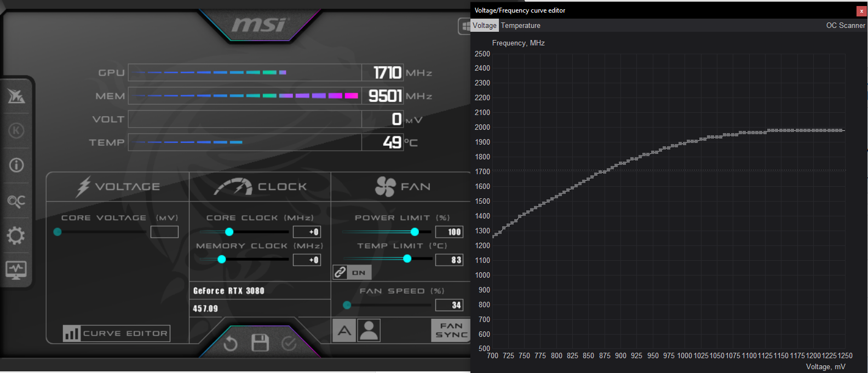Click the GeForce RTX 3080 label
Image resolution: width=868 pixels, height=373 pixels.
[x=229, y=291]
